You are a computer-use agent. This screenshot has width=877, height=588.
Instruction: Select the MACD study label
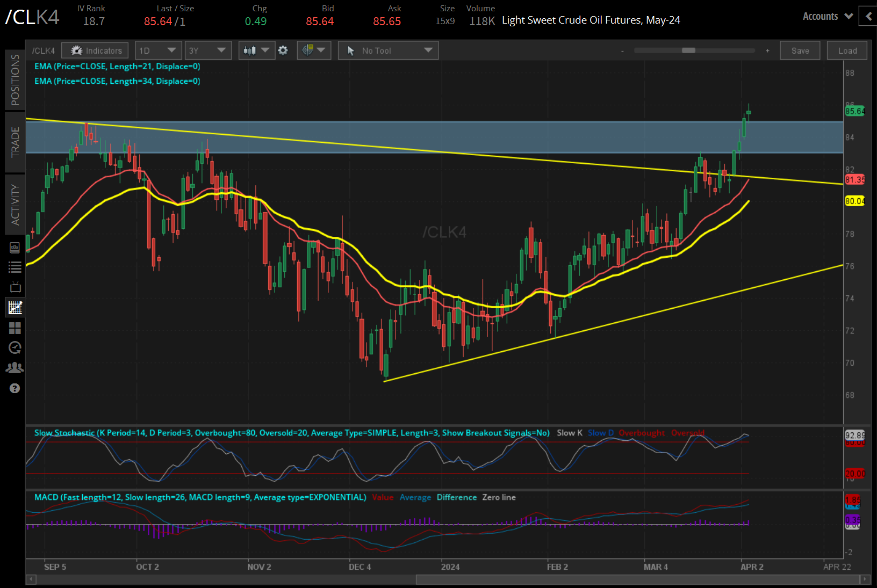click(200, 497)
